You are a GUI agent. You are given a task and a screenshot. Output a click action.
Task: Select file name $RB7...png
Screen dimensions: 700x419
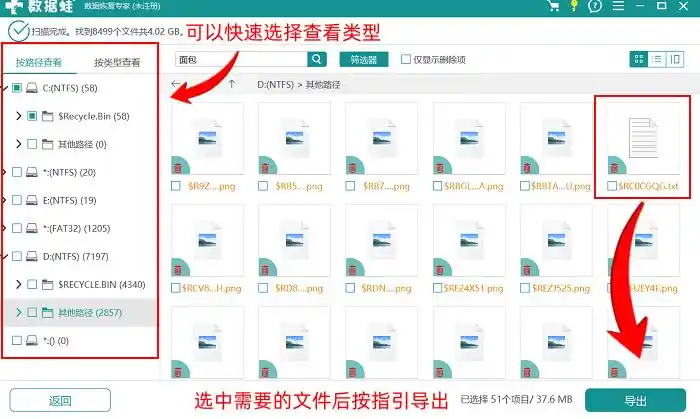386,186
